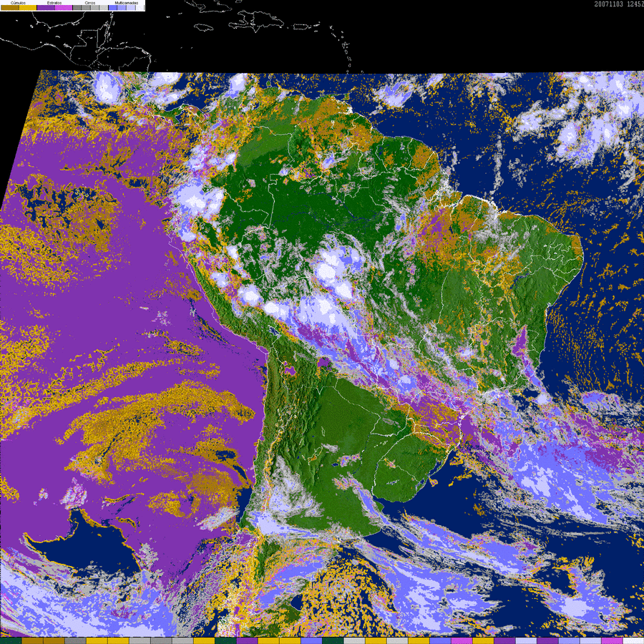Click the Cirros legend label
The height and width of the screenshot is (644, 644).
coord(90,3)
